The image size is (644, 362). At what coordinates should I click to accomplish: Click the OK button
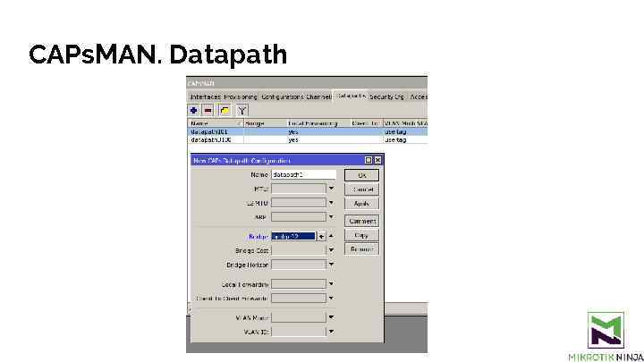[x=362, y=175]
